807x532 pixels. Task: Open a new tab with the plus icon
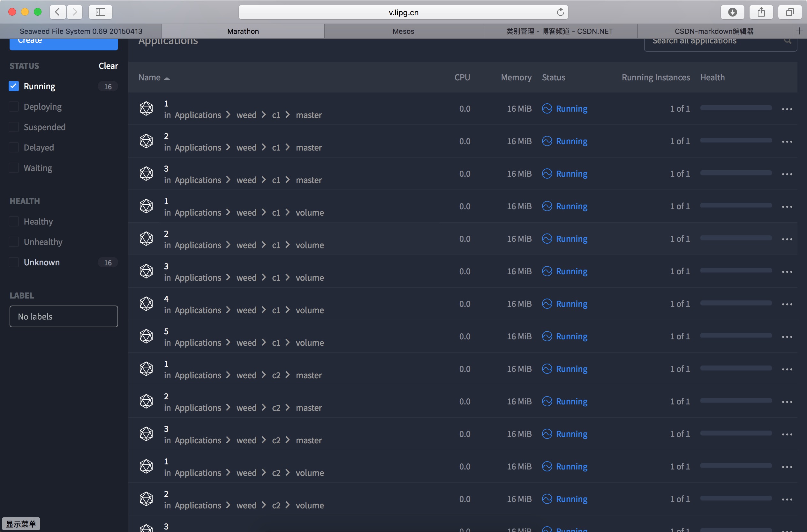pyautogui.click(x=799, y=31)
